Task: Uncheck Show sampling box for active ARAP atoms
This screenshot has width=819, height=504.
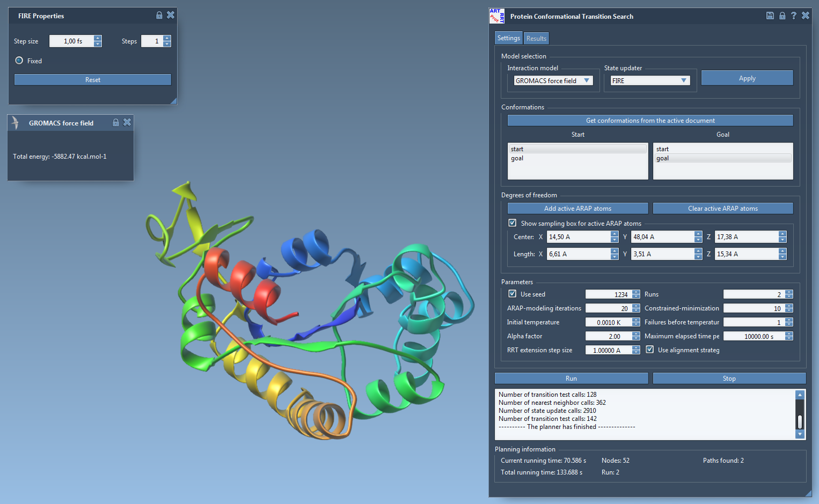Action: [513, 223]
